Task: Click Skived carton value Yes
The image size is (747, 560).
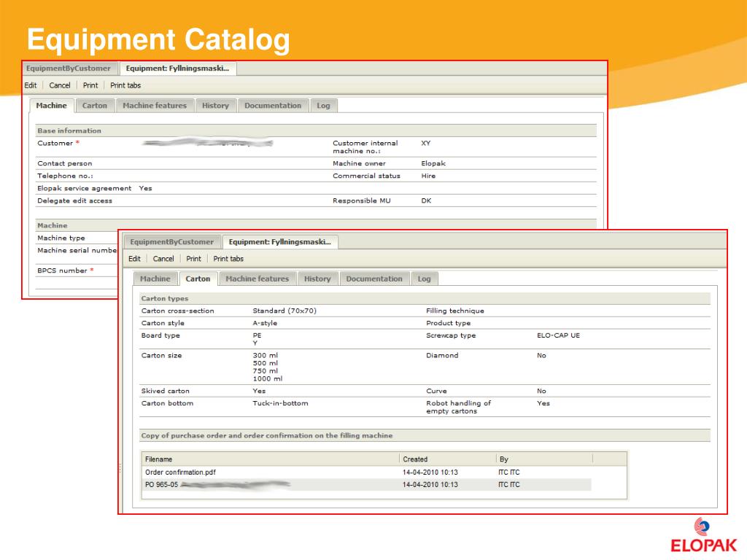Action: coord(259,391)
